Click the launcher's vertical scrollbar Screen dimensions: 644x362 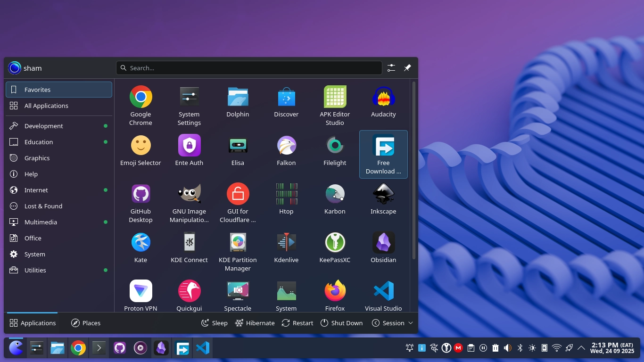click(414, 170)
